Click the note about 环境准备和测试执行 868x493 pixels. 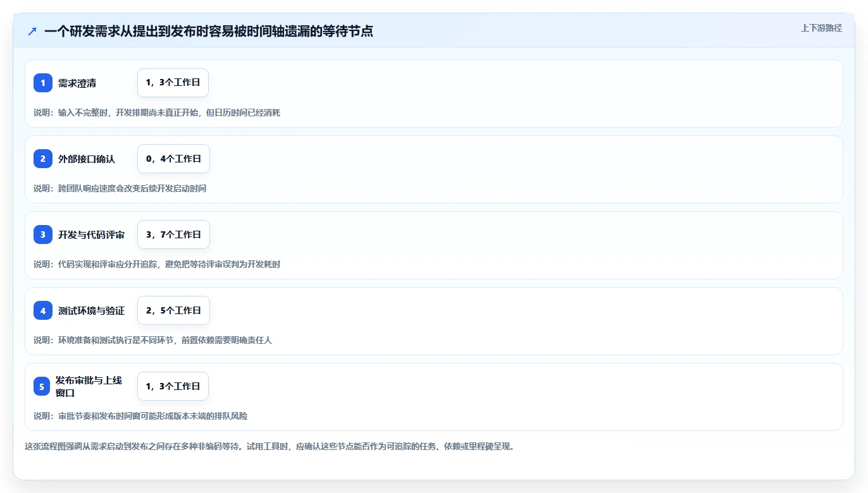point(152,340)
